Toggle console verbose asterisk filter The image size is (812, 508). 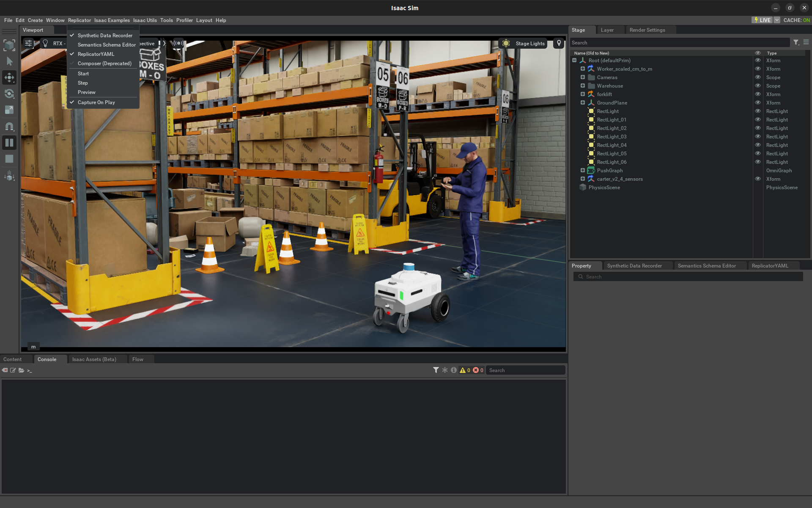pos(445,370)
